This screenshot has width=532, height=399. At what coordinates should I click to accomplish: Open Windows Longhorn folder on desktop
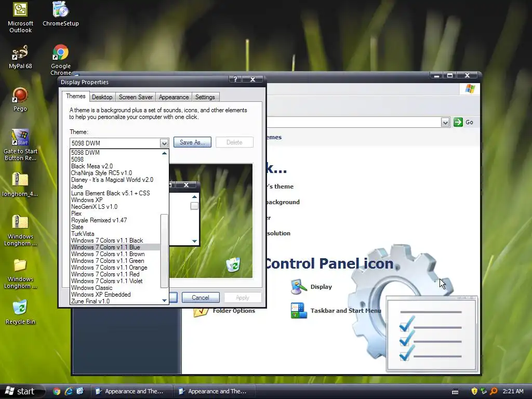click(20, 273)
